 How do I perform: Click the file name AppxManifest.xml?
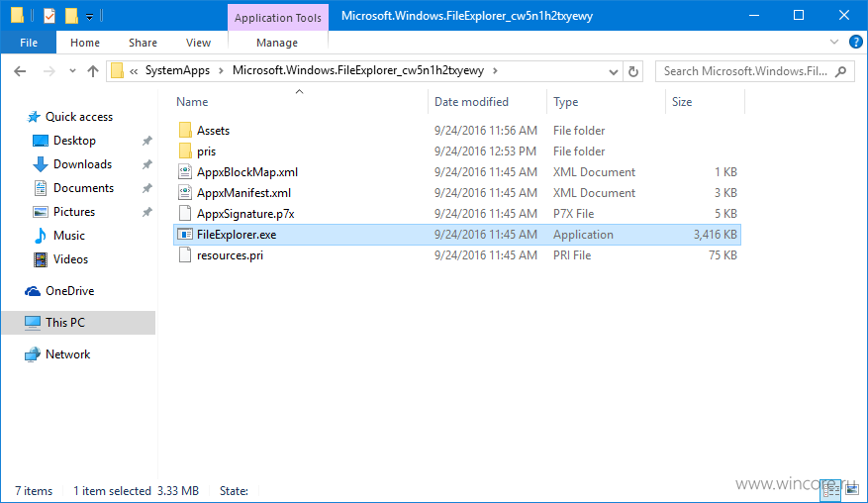(x=243, y=193)
